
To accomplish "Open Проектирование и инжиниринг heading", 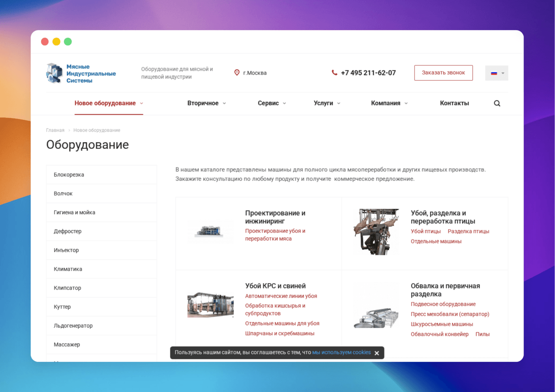I will [275, 217].
